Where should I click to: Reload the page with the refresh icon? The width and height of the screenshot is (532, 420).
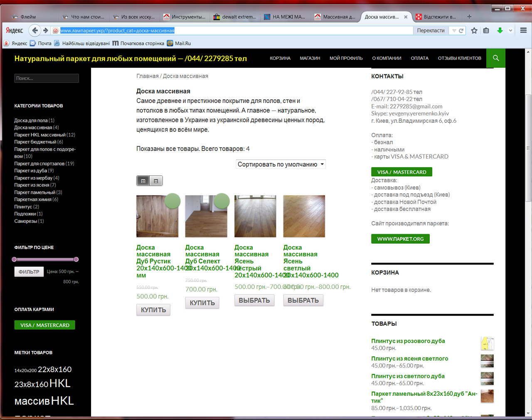coord(461,30)
